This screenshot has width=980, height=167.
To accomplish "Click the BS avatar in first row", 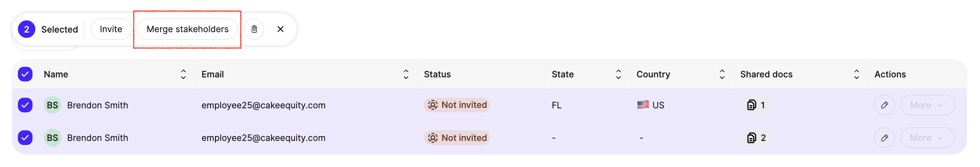I will (52, 105).
